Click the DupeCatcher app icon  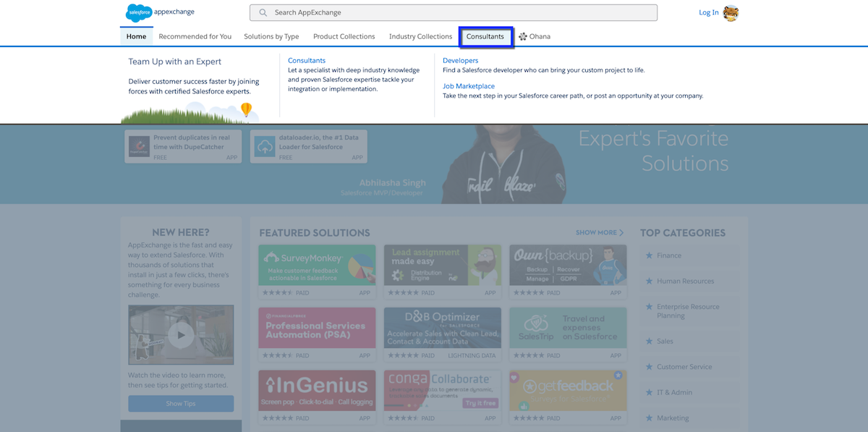tap(139, 147)
